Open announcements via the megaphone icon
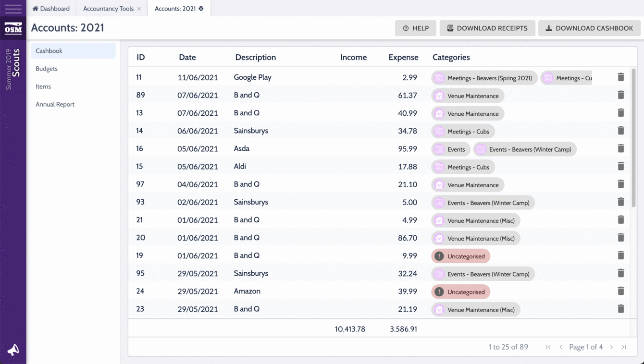Screen dimensions: 644x364 tap(13, 350)
